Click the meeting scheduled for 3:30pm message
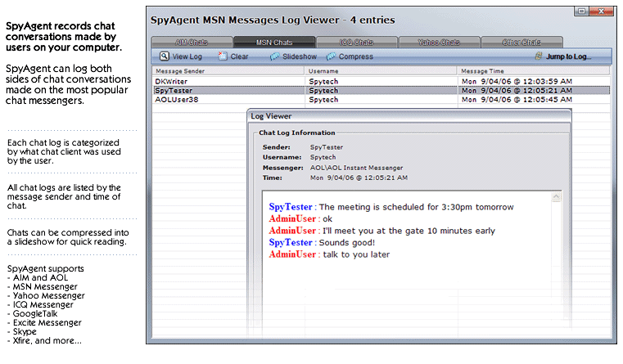The image size is (623, 364). (x=391, y=207)
